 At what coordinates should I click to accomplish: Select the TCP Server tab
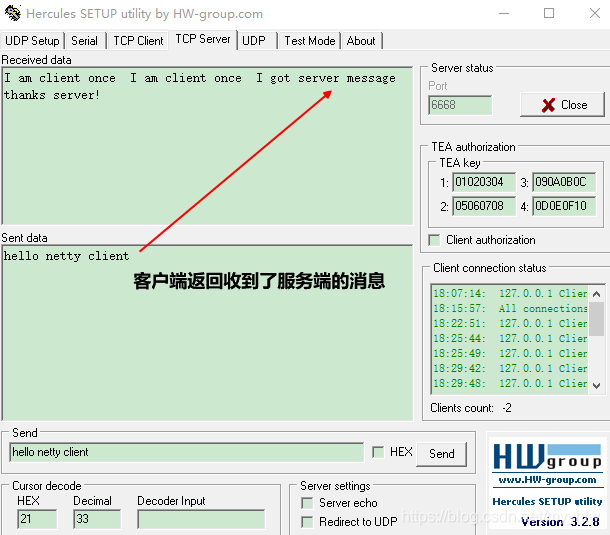[x=203, y=39]
